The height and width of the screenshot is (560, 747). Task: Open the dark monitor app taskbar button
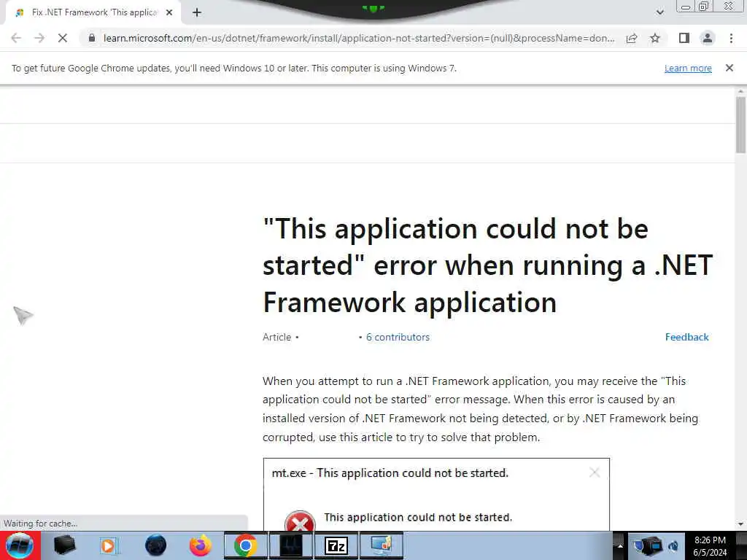click(x=291, y=545)
